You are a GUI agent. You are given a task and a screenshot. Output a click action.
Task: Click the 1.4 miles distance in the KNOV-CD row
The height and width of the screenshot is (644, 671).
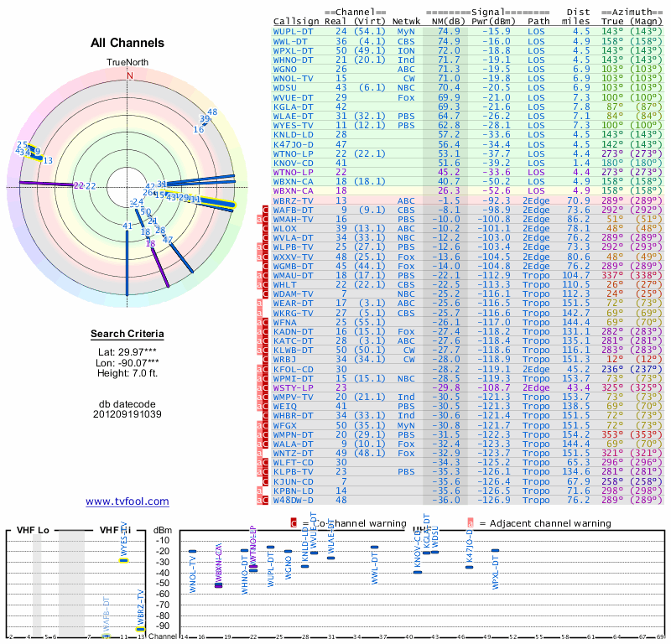(581, 163)
